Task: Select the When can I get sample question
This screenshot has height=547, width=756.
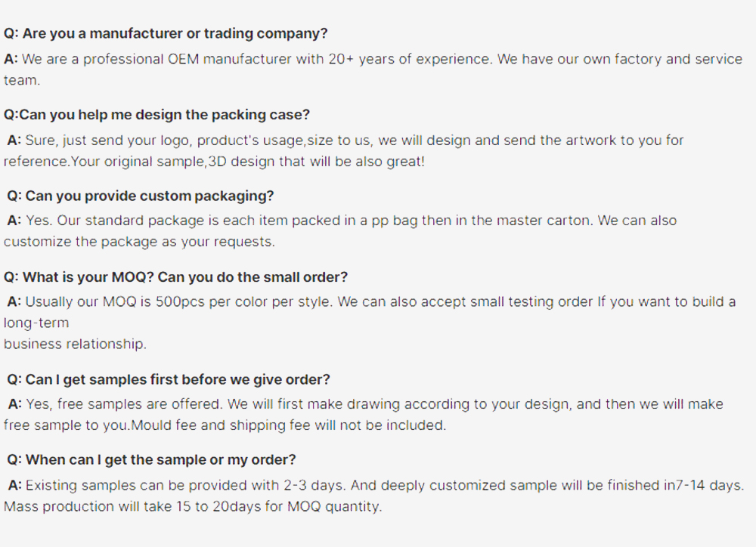Action: (x=151, y=460)
